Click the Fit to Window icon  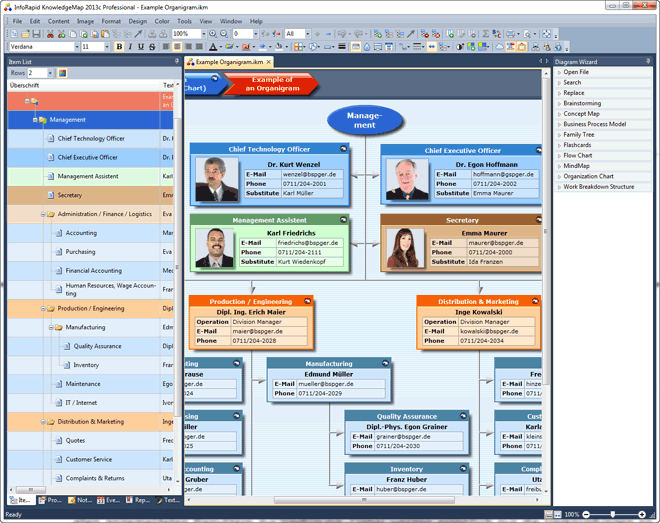(x=546, y=34)
